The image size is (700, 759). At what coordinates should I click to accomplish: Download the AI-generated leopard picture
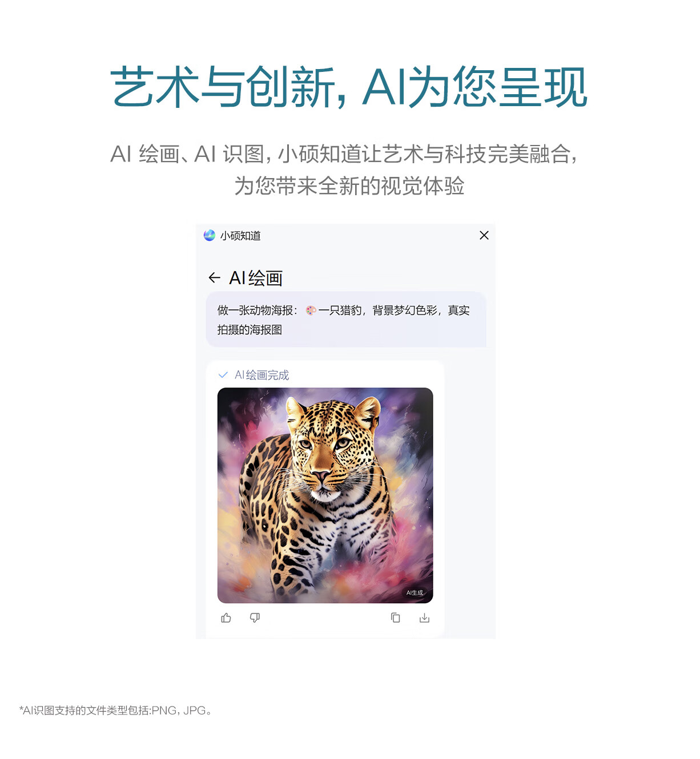[424, 617]
